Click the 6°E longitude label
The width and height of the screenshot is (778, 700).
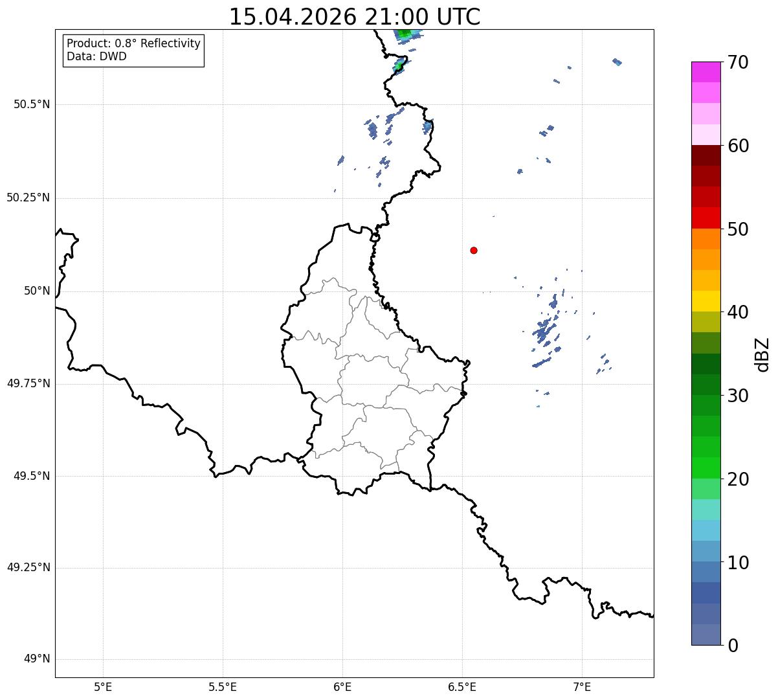342,686
